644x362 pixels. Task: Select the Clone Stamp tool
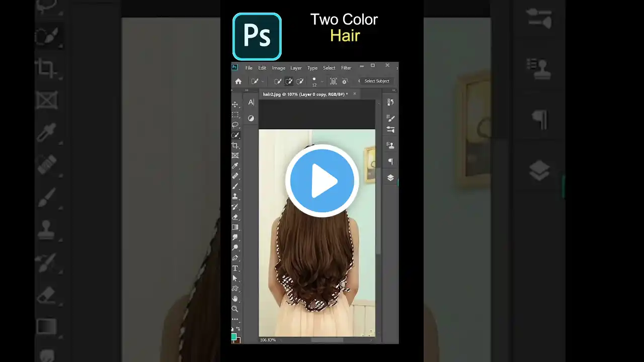pos(235,196)
